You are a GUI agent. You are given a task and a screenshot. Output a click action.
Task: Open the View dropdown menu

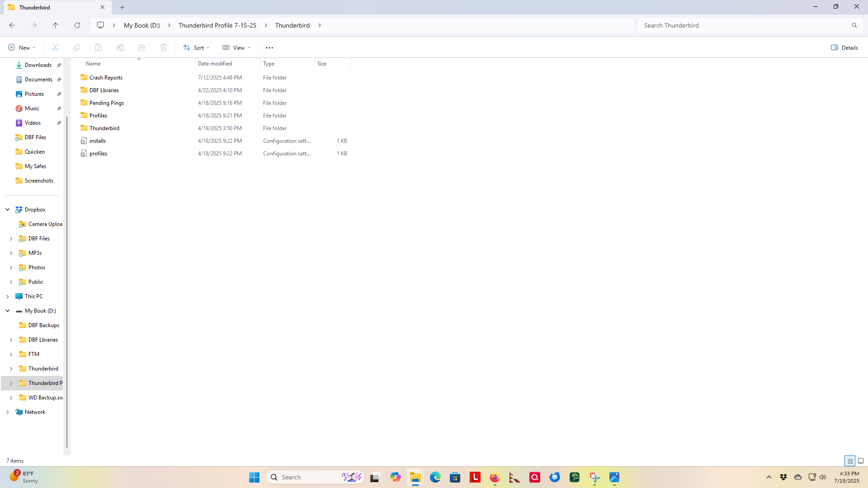tap(236, 47)
